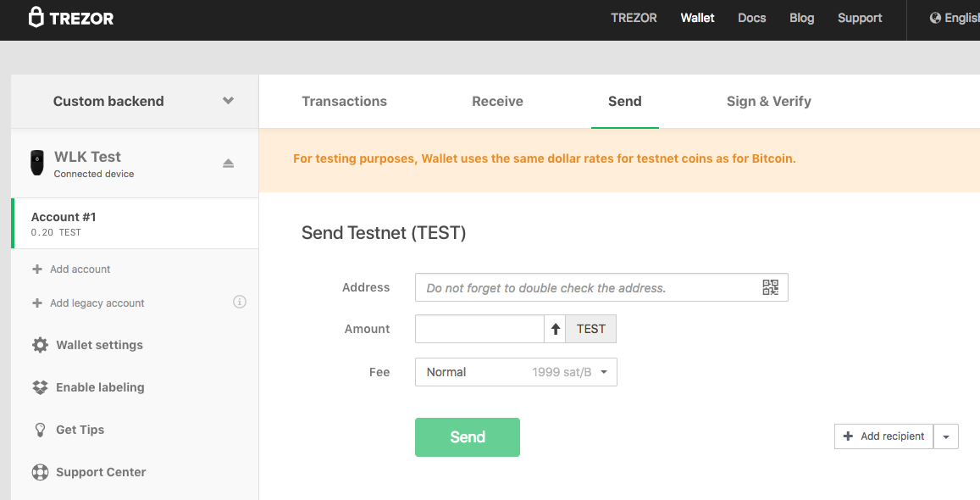The height and width of the screenshot is (500, 980).
Task: Open the English language selector
Action: [954, 18]
